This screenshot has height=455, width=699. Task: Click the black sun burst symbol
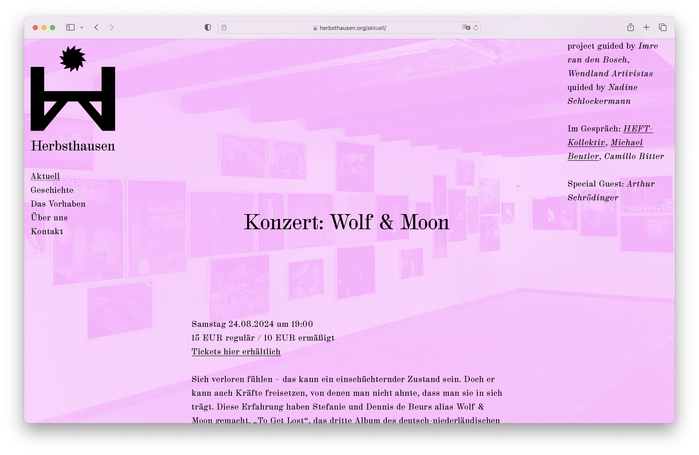72,58
